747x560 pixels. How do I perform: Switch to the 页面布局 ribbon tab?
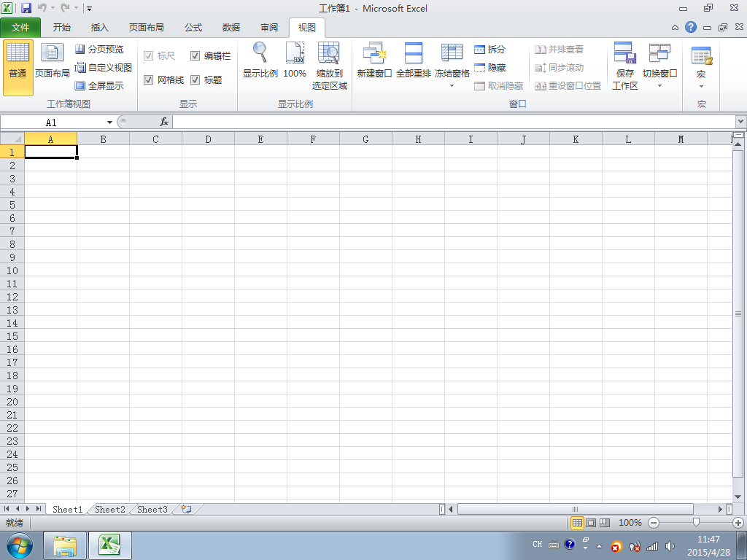pyautogui.click(x=146, y=28)
